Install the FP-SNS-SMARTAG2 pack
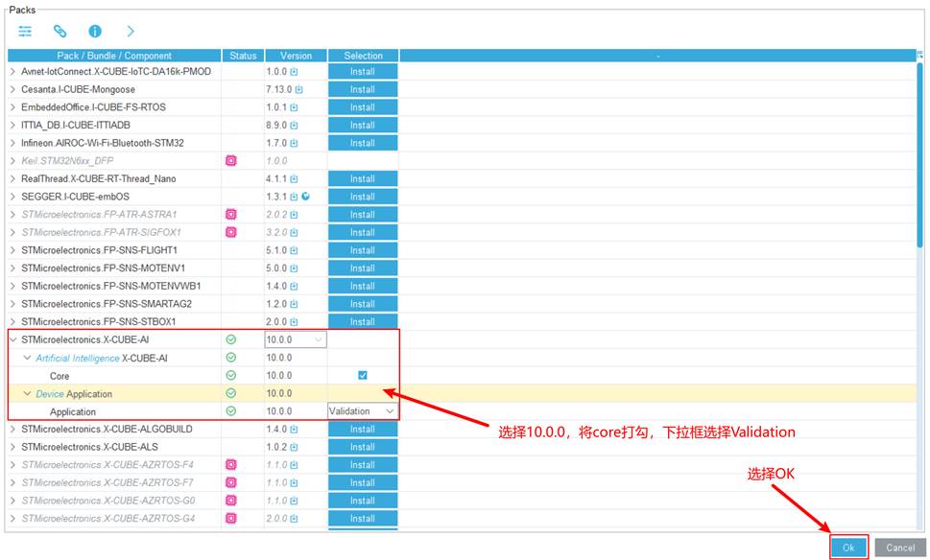This screenshot has width=930, height=560. (363, 304)
